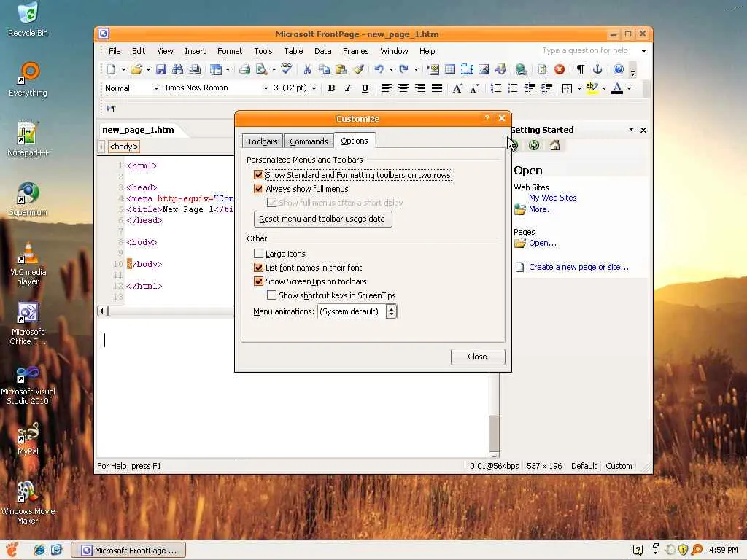Click the Copy icon
The image size is (747, 560).
click(324, 69)
